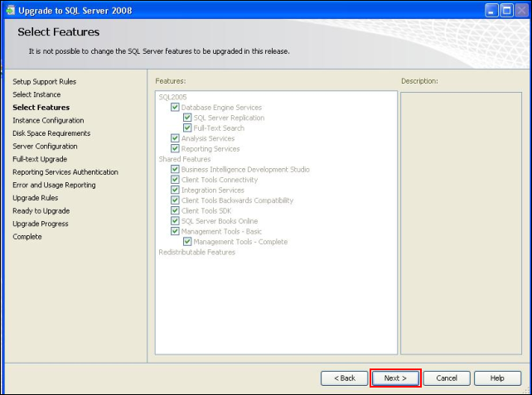
Task: Select the Shared Features node
Action: click(x=185, y=159)
